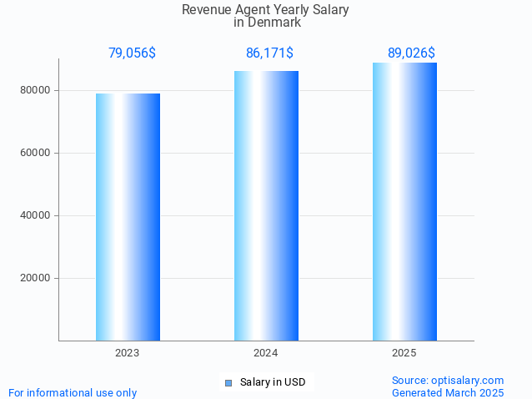Click the 80000 y-axis tick label
532x399 pixels.
point(36,90)
